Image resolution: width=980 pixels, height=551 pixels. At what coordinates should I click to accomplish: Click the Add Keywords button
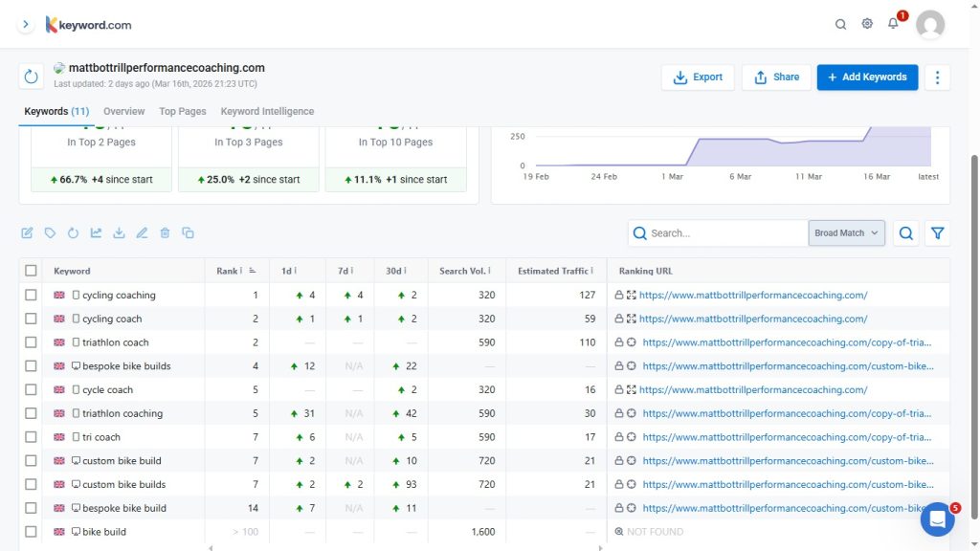867,77
